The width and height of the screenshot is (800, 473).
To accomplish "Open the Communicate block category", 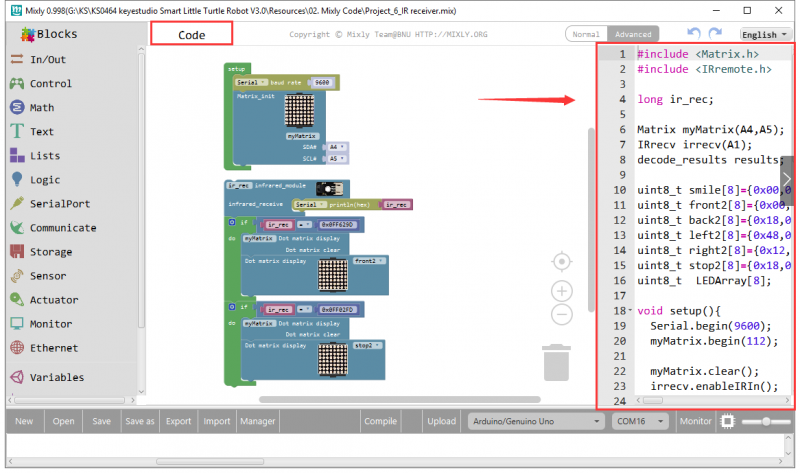I will 53,227.
